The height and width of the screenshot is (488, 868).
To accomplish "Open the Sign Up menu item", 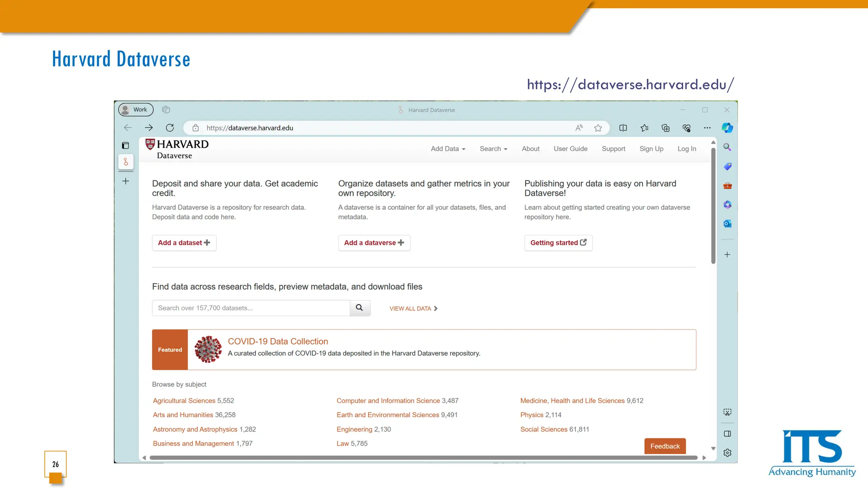I will (x=651, y=149).
